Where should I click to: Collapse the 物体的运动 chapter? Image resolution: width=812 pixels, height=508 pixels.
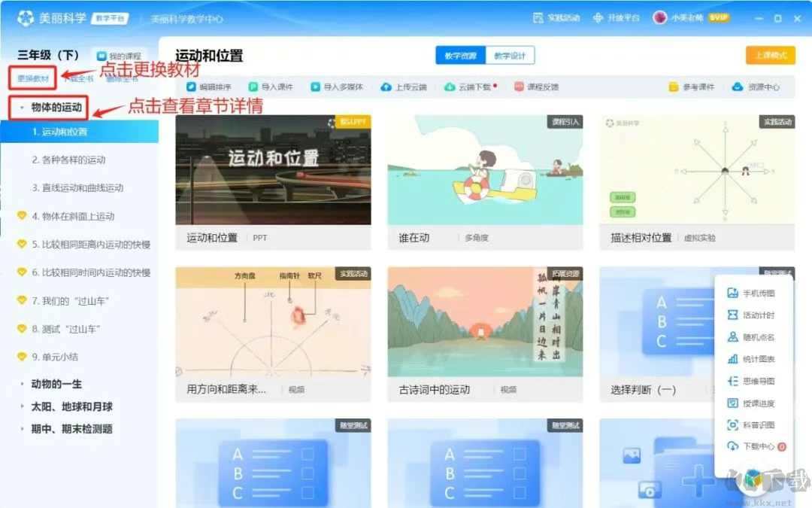22,108
